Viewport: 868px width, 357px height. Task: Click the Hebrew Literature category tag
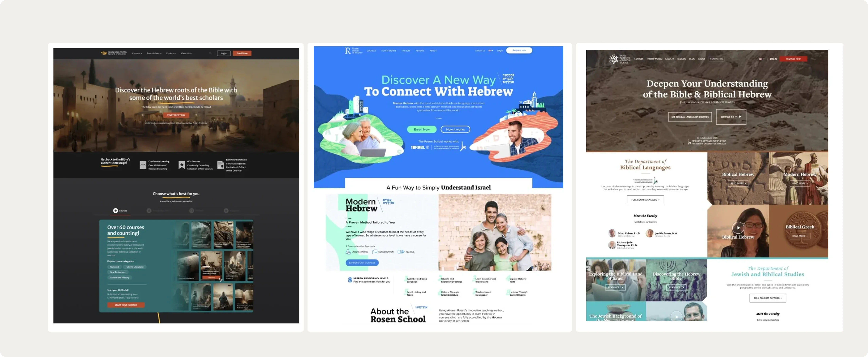pos(134,267)
